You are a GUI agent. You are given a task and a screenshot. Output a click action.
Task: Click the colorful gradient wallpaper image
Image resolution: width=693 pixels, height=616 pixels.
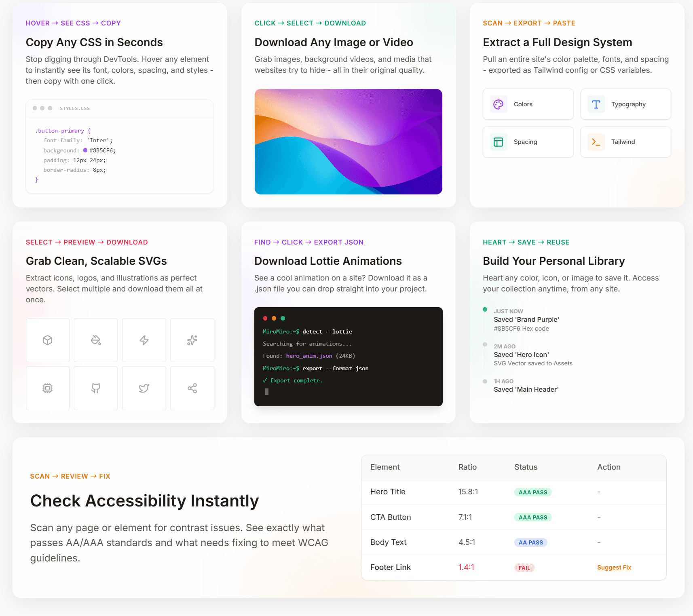coord(348,141)
